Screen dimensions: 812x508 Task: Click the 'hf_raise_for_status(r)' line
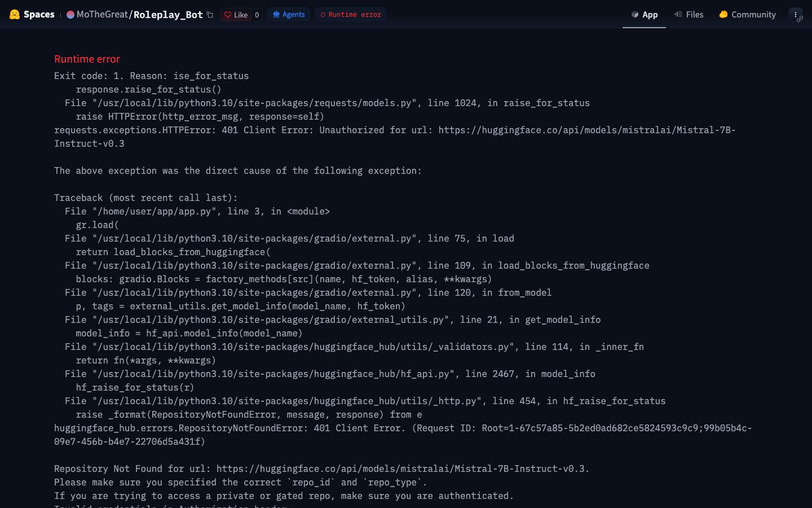135,387
